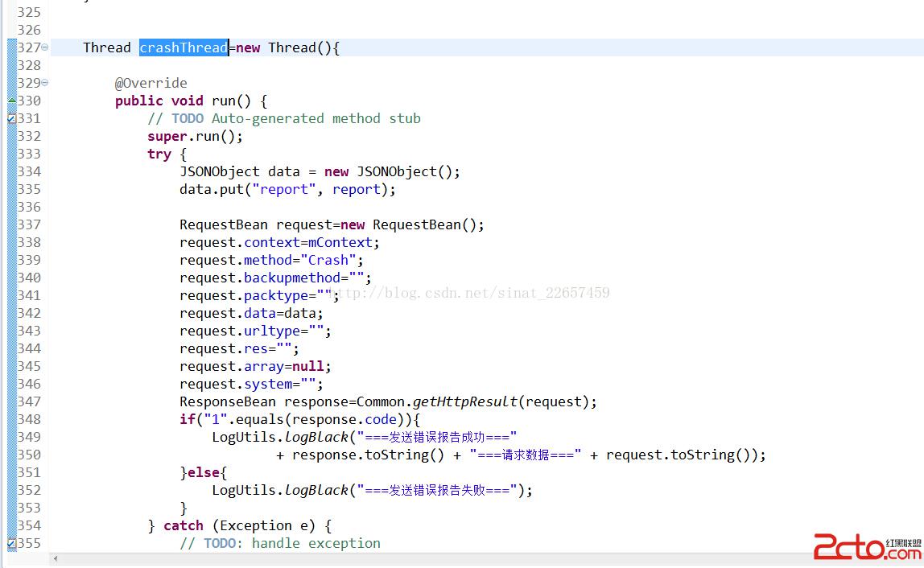
Task: Click 'logBlack' call on line 349
Action: click(316, 437)
